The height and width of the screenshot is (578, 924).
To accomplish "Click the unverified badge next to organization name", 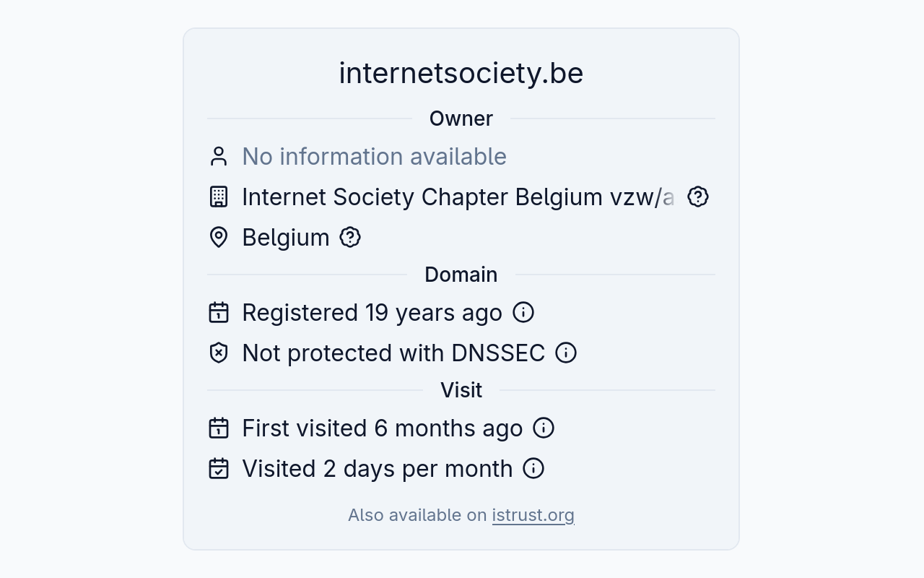I will pos(698,197).
